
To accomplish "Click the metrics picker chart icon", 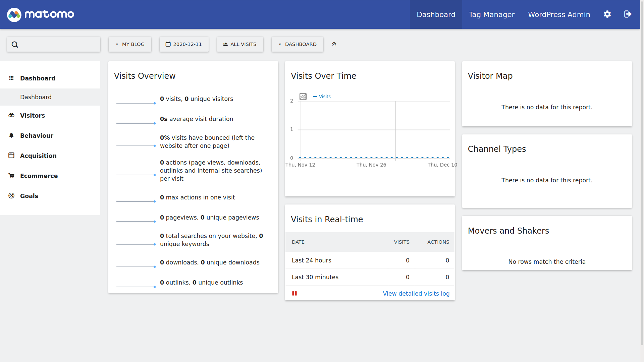I will tap(303, 97).
